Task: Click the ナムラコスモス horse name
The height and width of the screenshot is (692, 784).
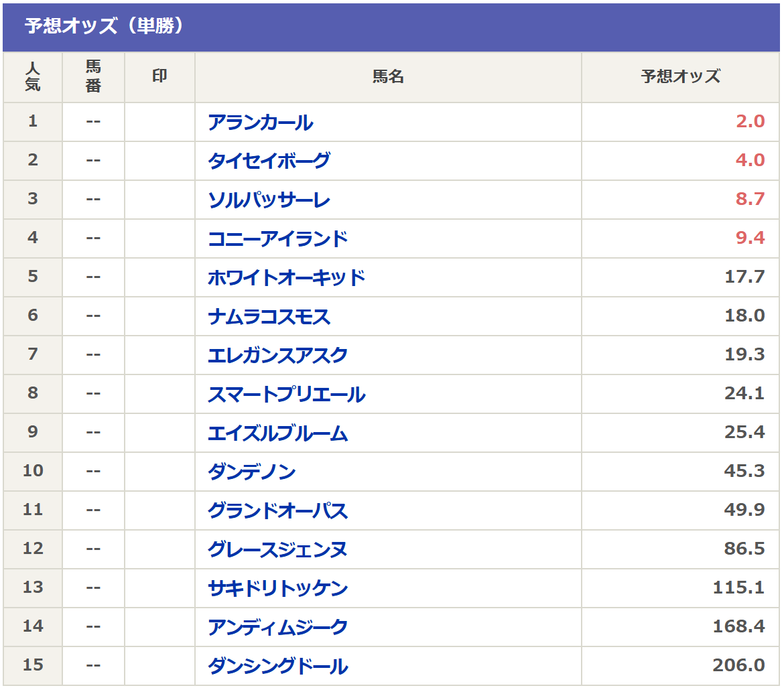Action: click(269, 316)
